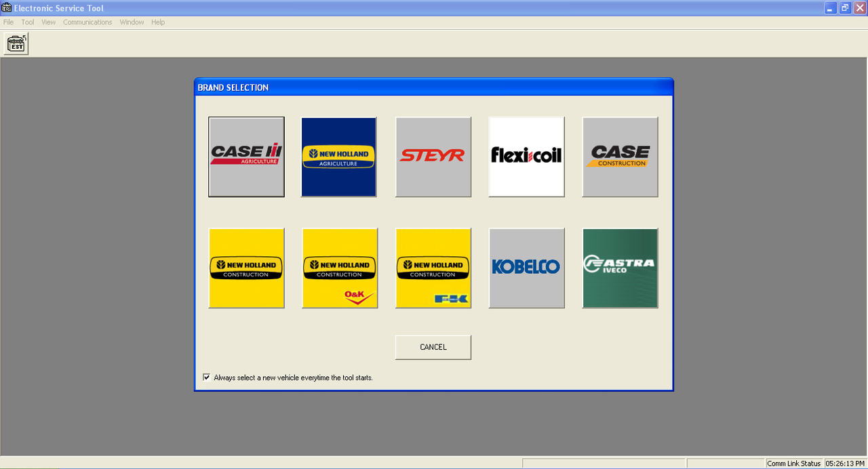Select New Holland Construction FK brand
This screenshot has width=868, height=469.
pyautogui.click(x=433, y=268)
